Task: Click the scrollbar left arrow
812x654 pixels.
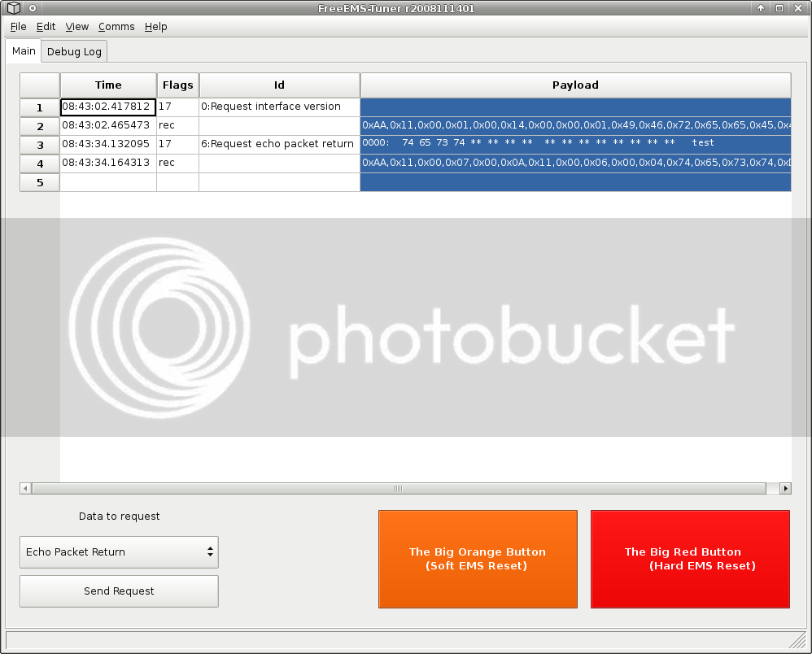Action: [25, 489]
